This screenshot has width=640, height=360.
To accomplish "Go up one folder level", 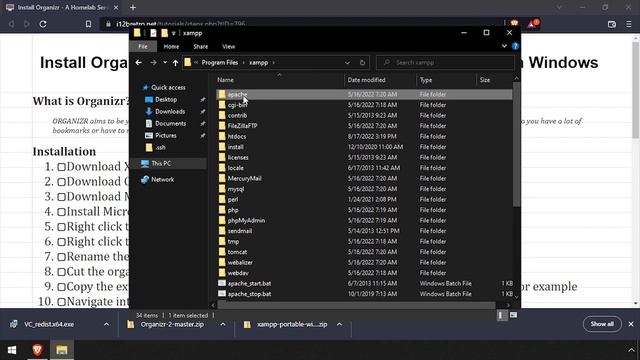I will (175, 62).
